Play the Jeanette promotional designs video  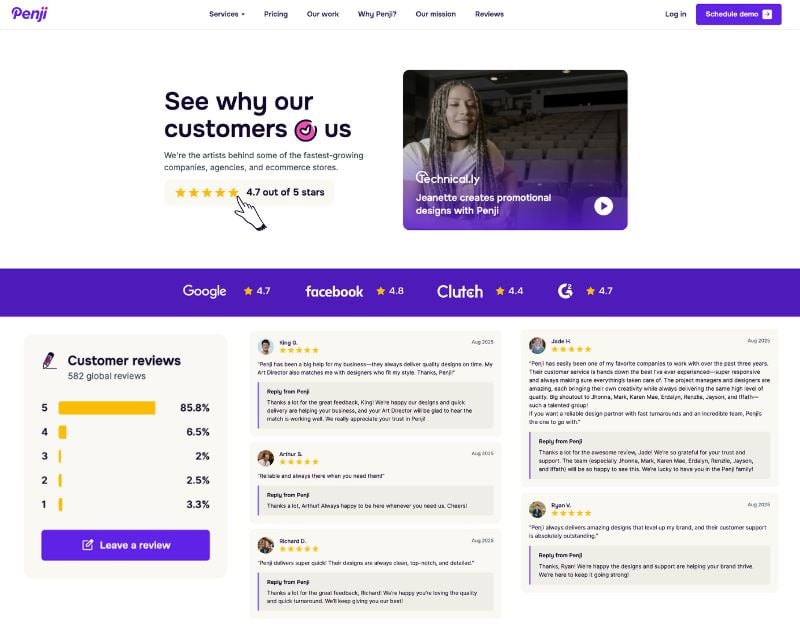point(602,207)
